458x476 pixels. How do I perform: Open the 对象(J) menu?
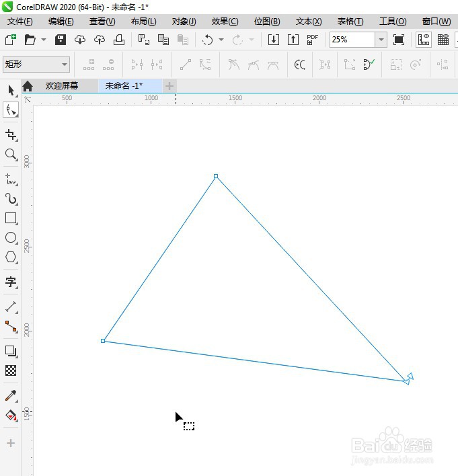tap(184, 22)
